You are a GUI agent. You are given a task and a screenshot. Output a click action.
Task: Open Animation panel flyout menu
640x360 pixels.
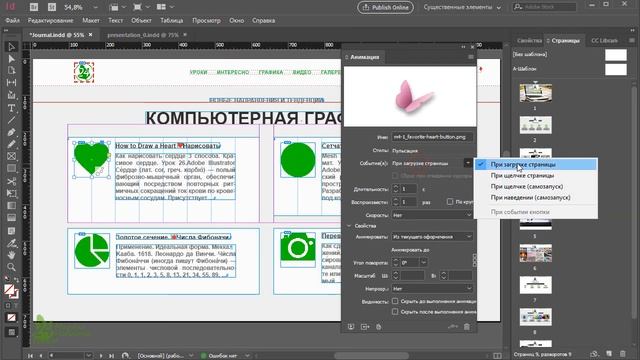[x=471, y=57]
